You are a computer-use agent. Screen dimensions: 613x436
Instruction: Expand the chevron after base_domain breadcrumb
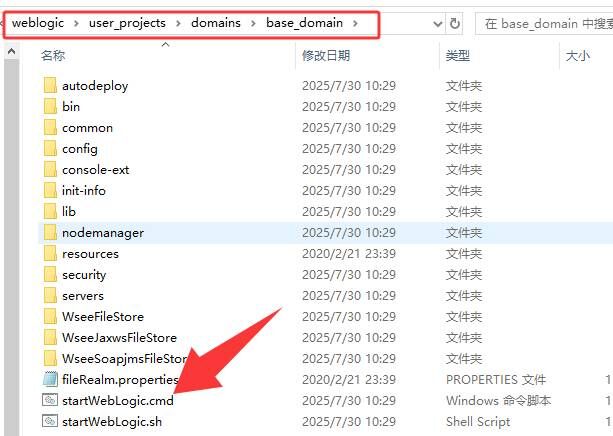pos(355,23)
